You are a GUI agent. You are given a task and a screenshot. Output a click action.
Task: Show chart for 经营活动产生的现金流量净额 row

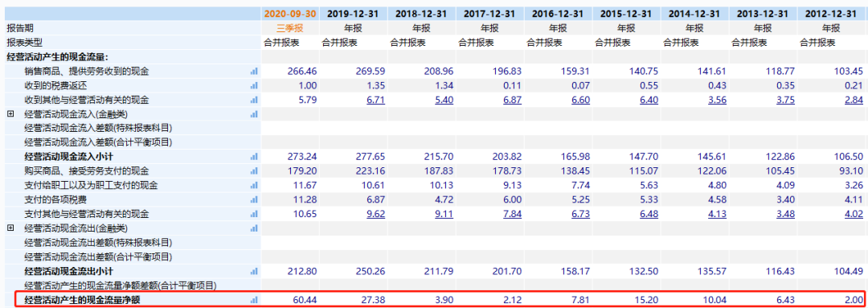(254, 300)
